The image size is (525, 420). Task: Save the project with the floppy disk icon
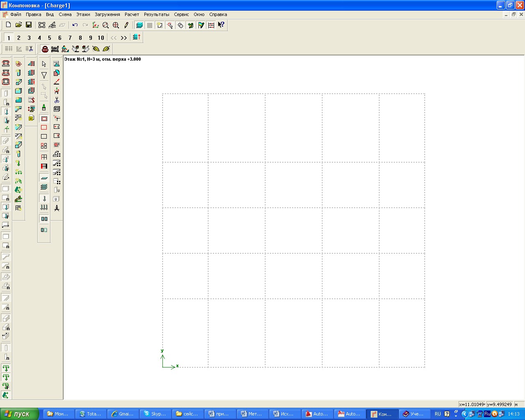29,25
